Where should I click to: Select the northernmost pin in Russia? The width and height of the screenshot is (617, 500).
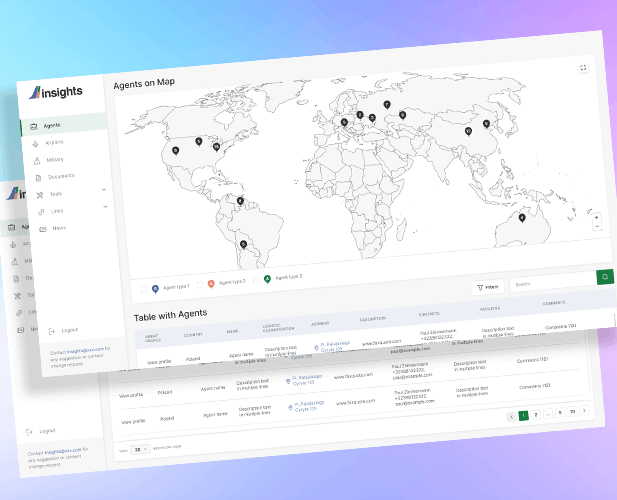coord(387,105)
